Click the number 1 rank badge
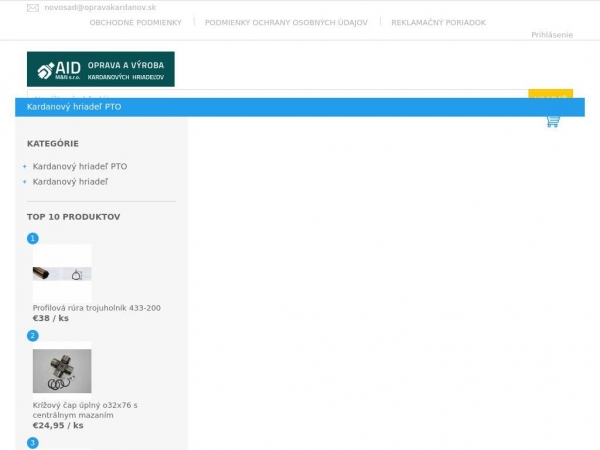This screenshot has width=600, height=450. tap(33, 238)
